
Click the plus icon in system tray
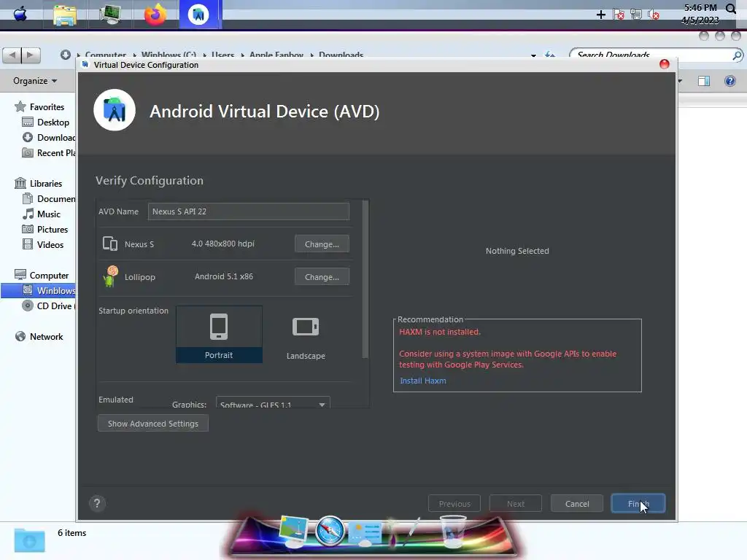(601, 15)
